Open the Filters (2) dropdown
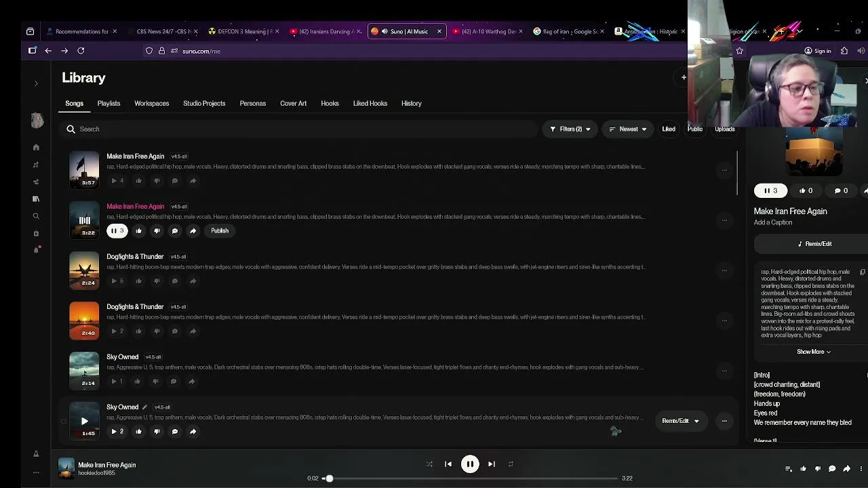 [570, 129]
